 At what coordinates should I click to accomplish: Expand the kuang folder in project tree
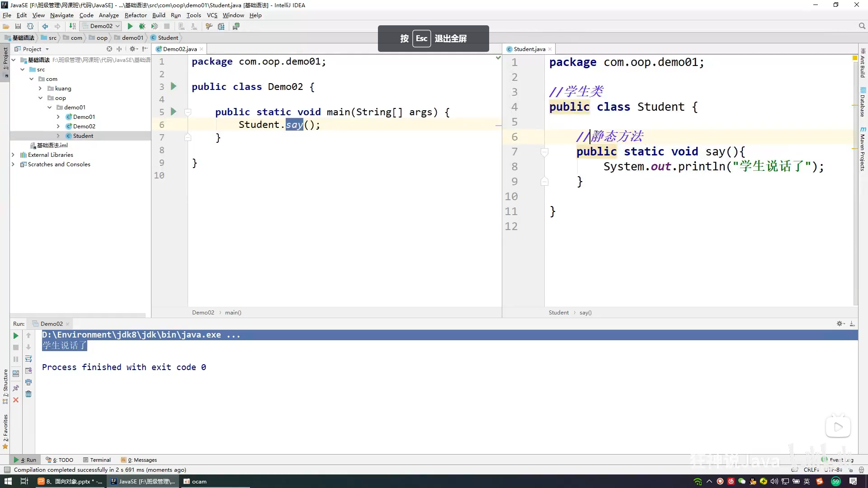(x=40, y=89)
